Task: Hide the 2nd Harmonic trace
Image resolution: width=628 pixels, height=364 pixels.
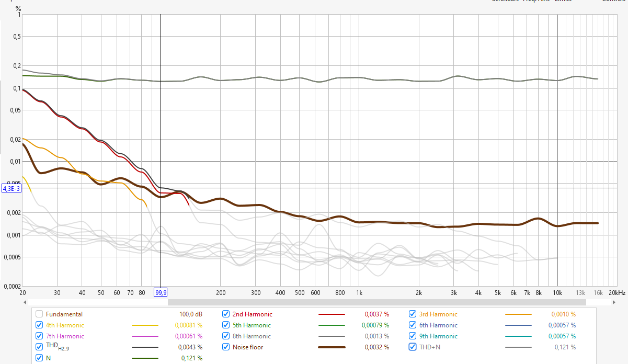Action: [x=226, y=314]
